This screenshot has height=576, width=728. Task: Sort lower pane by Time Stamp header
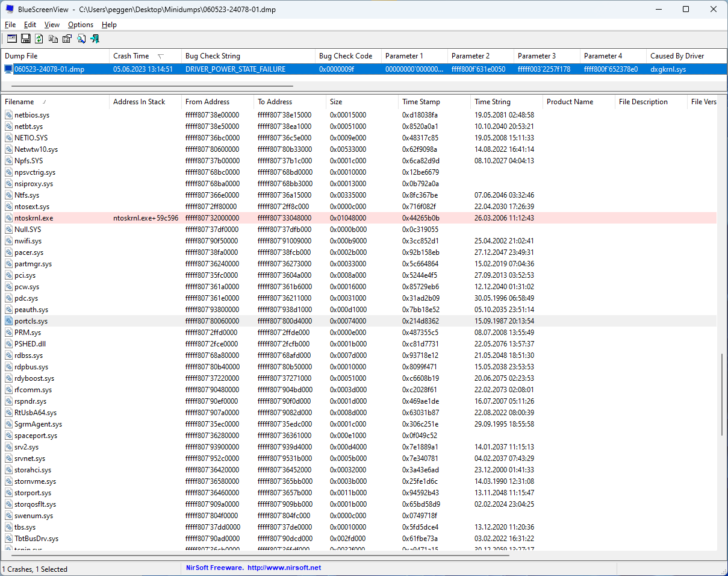pyautogui.click(x=435, y=102)
